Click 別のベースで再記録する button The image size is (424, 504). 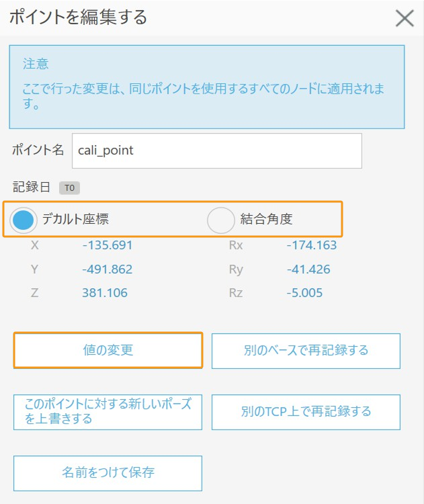coord(306,350)
